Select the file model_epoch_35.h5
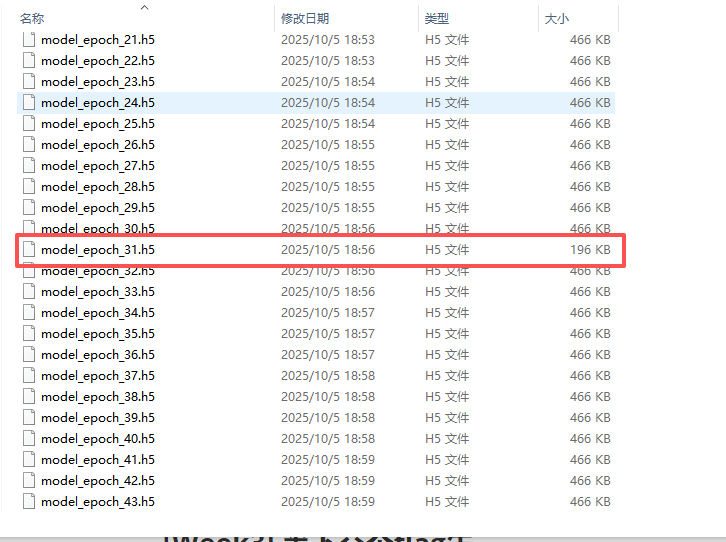The height and width of the screenshot is (542, 726). point(98,333)
